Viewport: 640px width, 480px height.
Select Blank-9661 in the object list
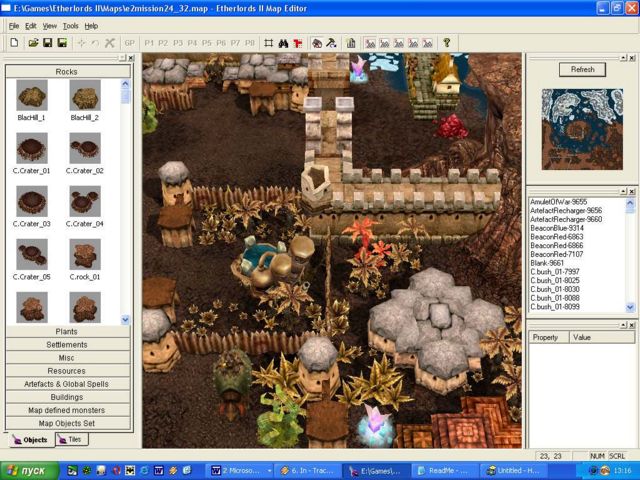547,263
